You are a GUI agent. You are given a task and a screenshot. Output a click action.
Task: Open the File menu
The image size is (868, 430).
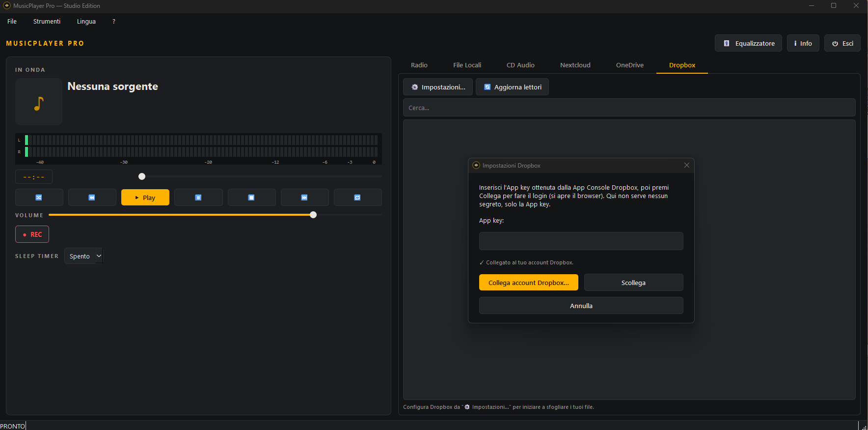[12, 22]
